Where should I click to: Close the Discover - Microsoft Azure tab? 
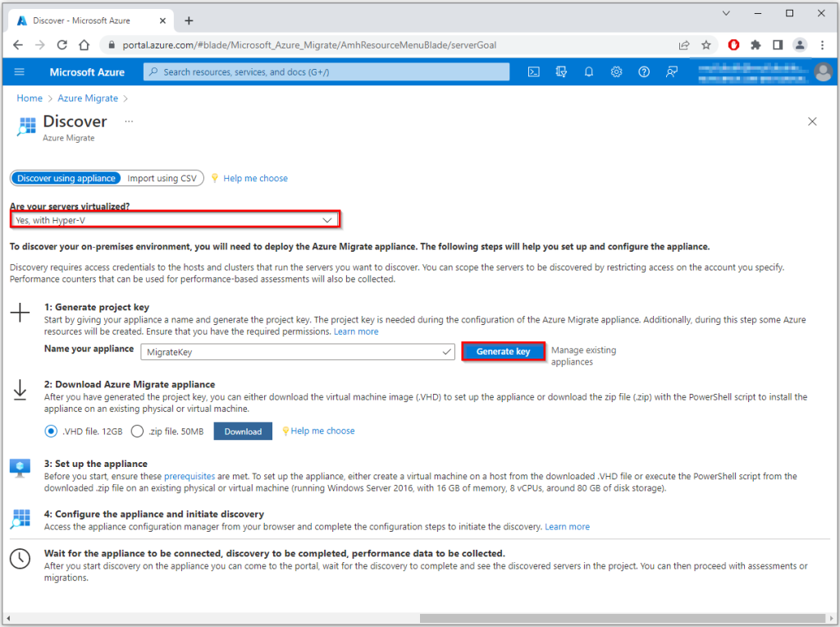point(163,21)
